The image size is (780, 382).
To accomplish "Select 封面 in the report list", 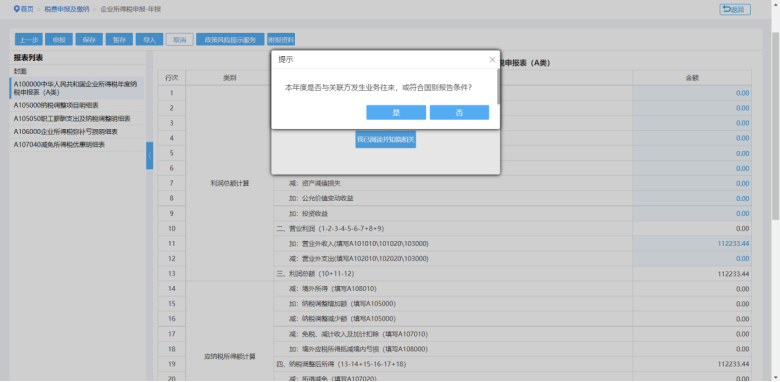I will click(x=20, y=71).
